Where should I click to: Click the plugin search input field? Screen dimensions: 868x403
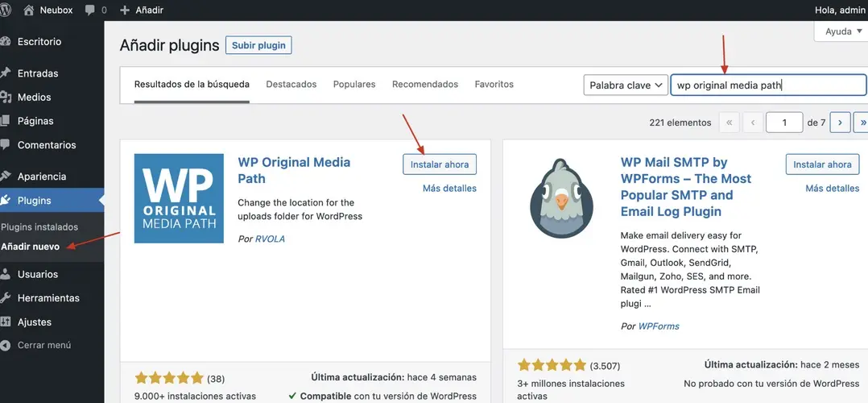tap(769, 85)
